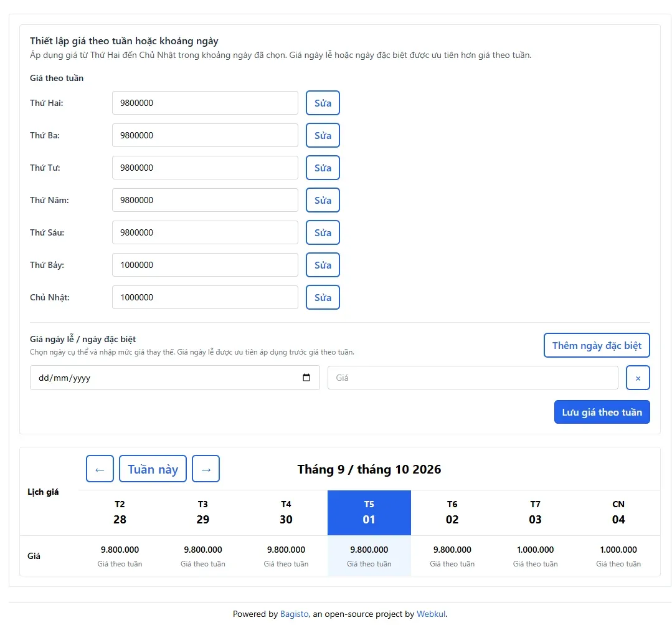This screenshot has width=672, height=625.
Task: Click the Giá special price field
Action: (473, 378)
